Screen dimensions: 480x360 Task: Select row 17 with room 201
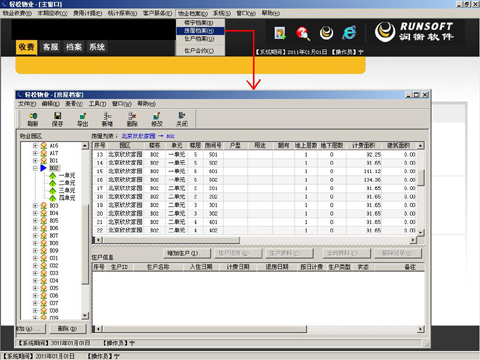click(x=254, y=188)
